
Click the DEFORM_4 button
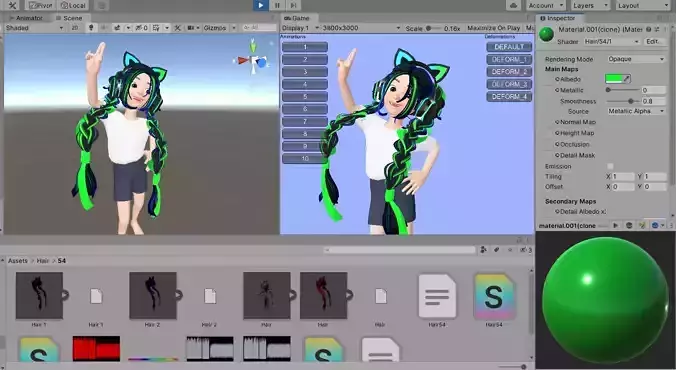click(x=509, y=97)
